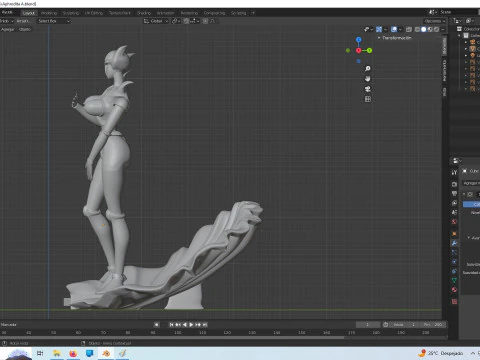Open the Agregar menu
Viewport: 480px width, 360px height.
[x=8, y=29]
